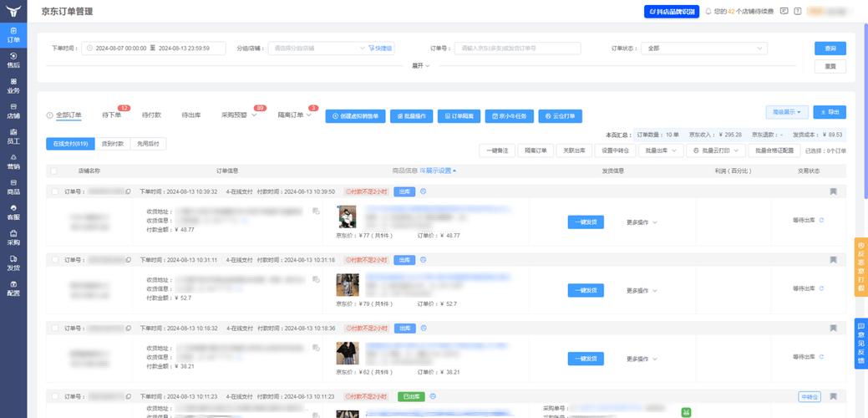Screen dimensions: 868x418
Task: Check the order placed at 10:39:32
Action: click(55, 191)
